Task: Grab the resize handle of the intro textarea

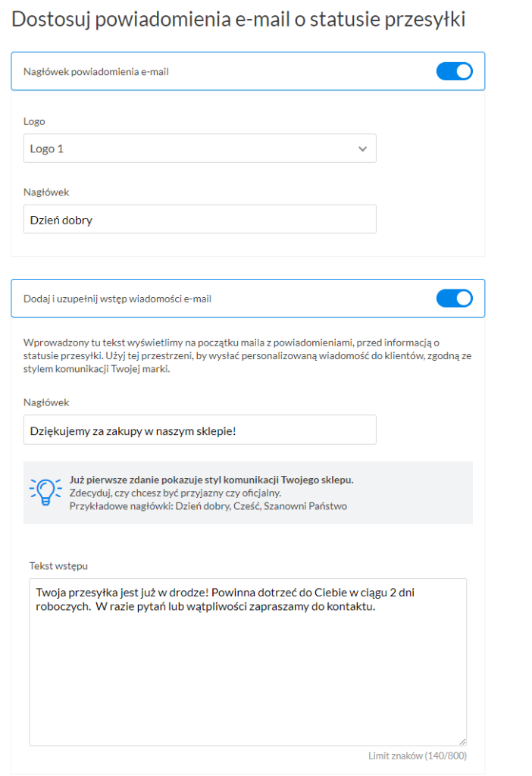Action: (x=462, y=740)
